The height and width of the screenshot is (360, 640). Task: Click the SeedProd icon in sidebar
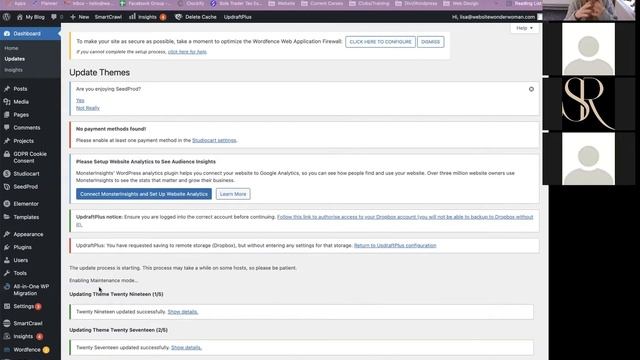[7, 187]
